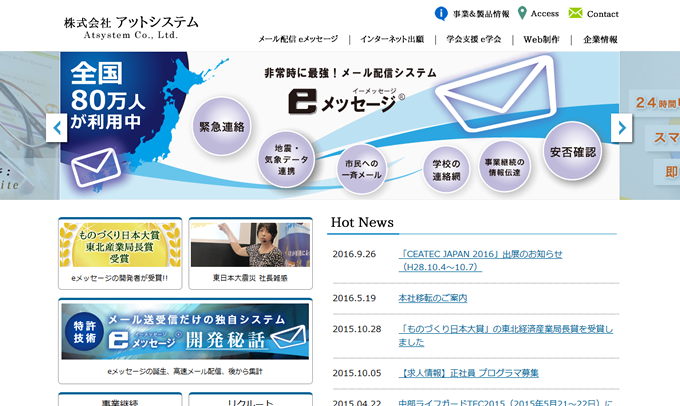Click the partial next slide on right
This screenshot has width=680, height=406.
point(650,126)
